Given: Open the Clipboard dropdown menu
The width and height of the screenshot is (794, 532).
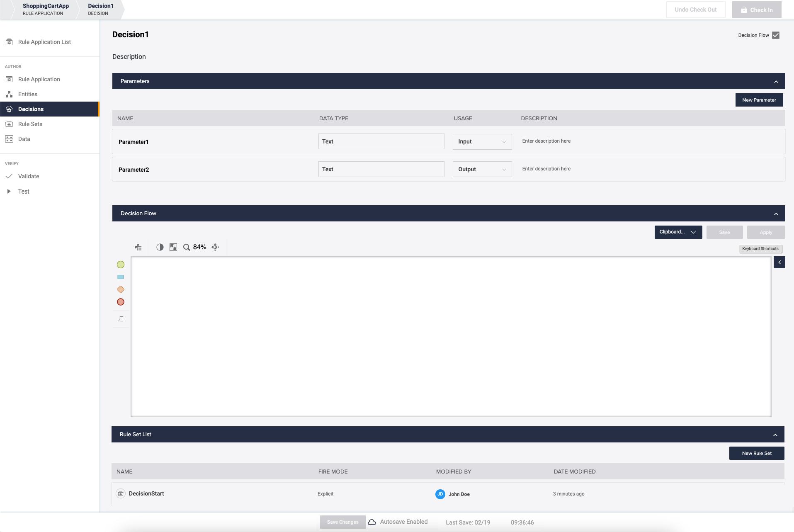Looking at the screenshot, I should (x=678, y=232).
